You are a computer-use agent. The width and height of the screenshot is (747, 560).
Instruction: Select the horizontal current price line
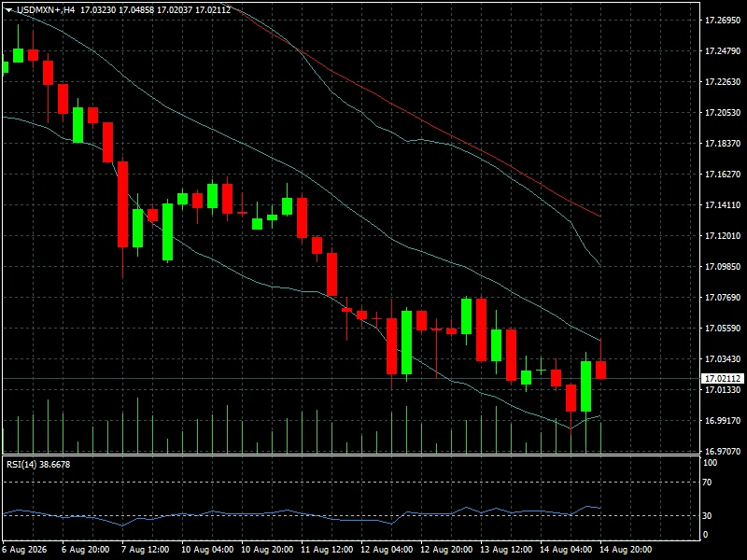click(352, 379)
